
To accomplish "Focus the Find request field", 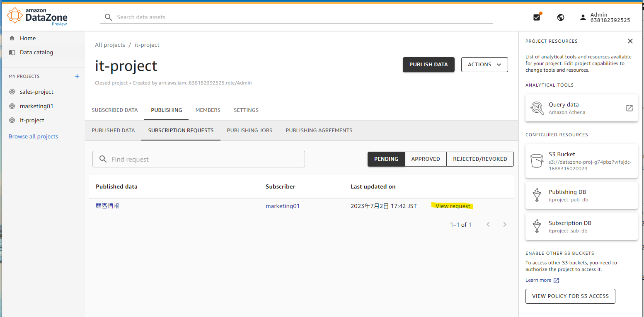I will pos(199,159).
